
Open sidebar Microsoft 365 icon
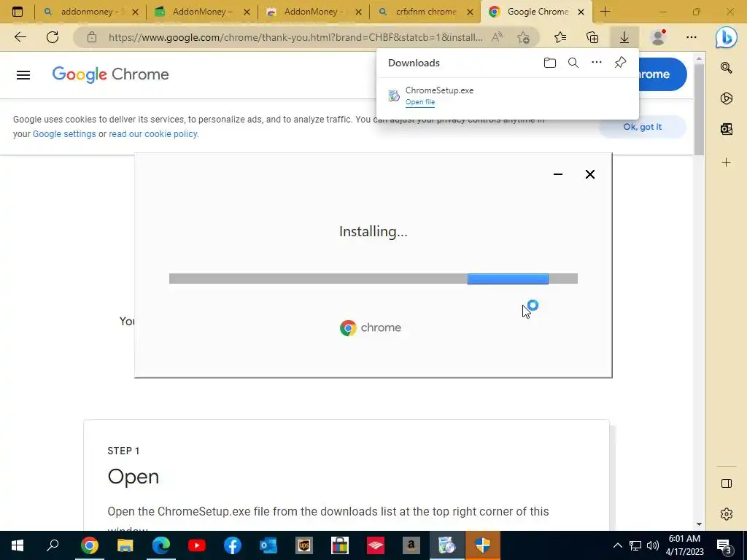726,98
